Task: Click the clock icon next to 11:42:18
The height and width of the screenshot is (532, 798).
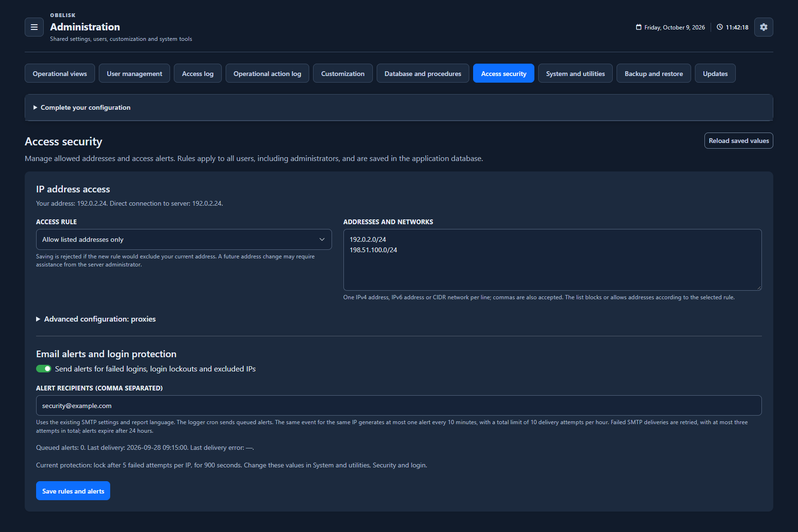Action: pos(720,27)
